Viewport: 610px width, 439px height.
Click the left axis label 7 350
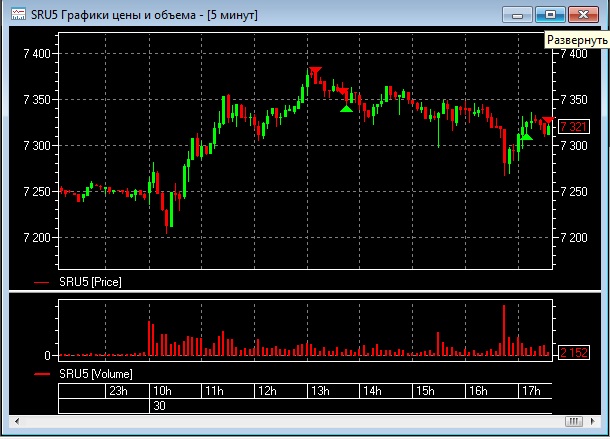pyautogui.click(x=37, y=100)
